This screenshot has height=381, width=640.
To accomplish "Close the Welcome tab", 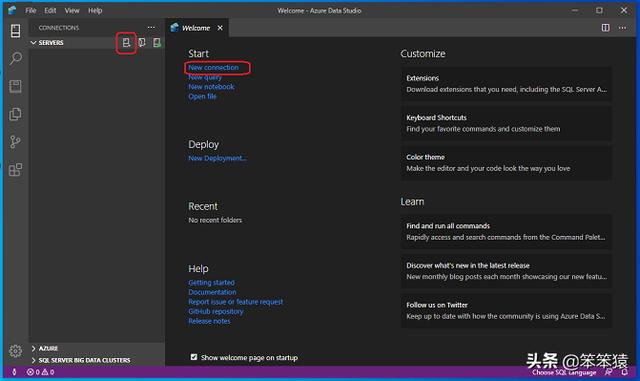I will [220, 28].
